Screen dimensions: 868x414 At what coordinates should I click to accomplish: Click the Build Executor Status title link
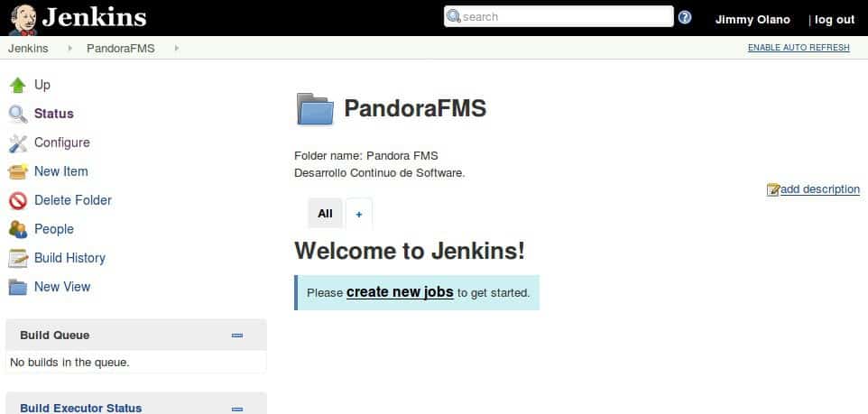tap(81, 408)
